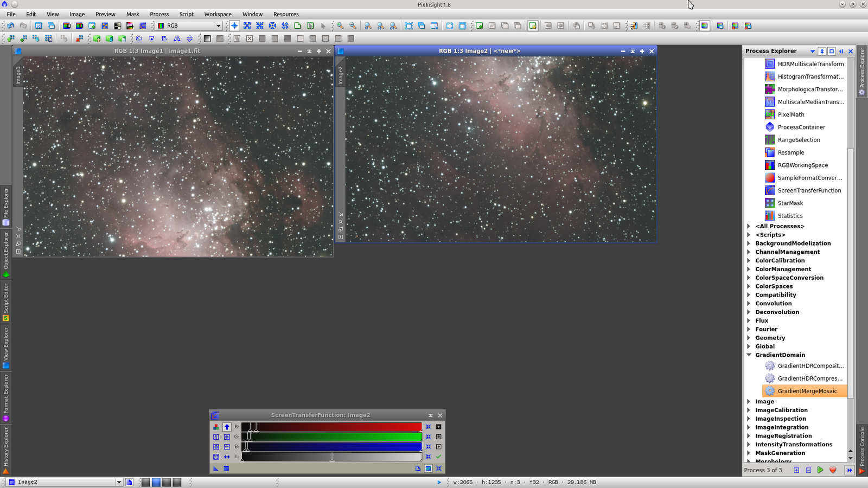Expand the Deconvolution category

click(749, 312)
